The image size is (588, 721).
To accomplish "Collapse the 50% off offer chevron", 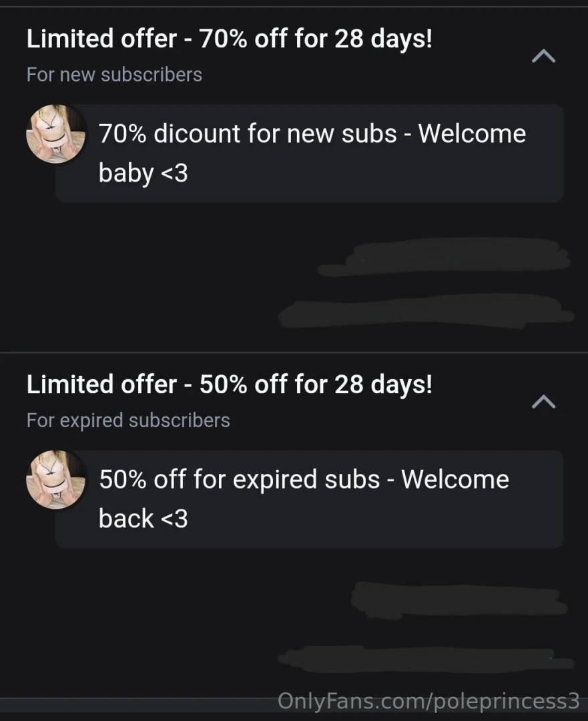I will point(543,401).
